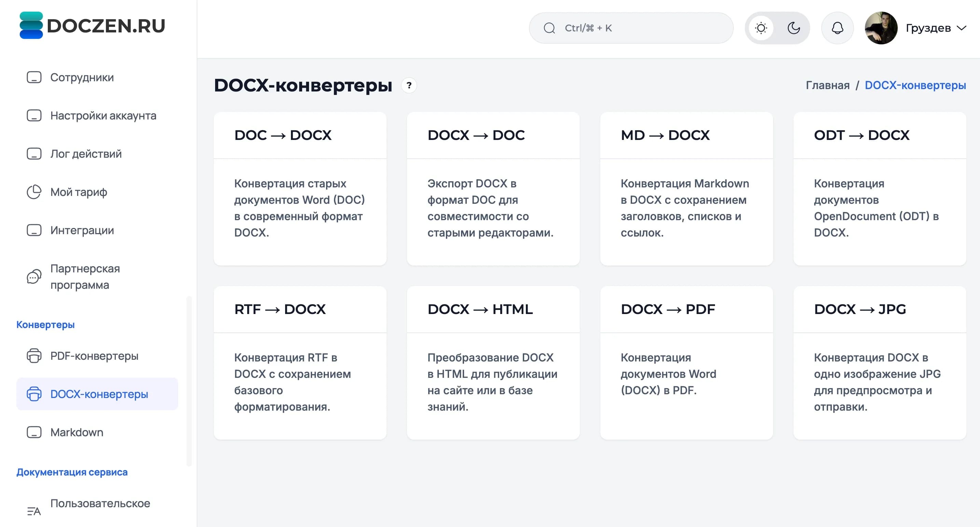Open the MD → DOCX converter card

(x=686, y=189)
